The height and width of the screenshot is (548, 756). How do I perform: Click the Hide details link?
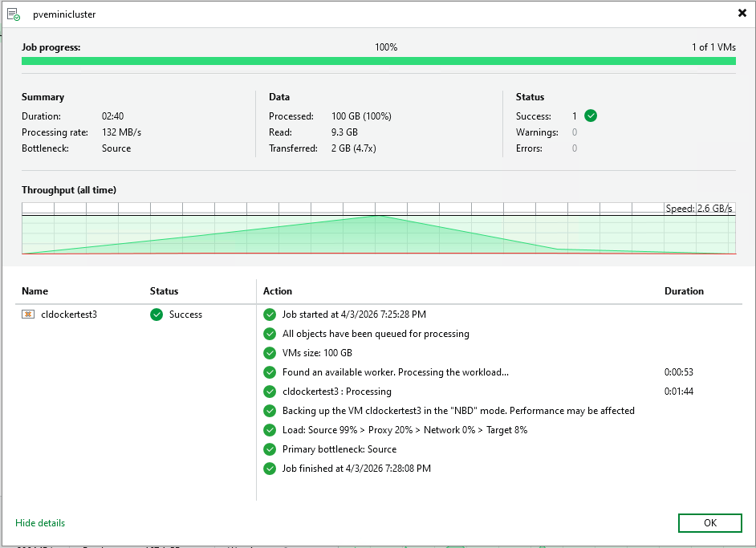pos(40,523)
